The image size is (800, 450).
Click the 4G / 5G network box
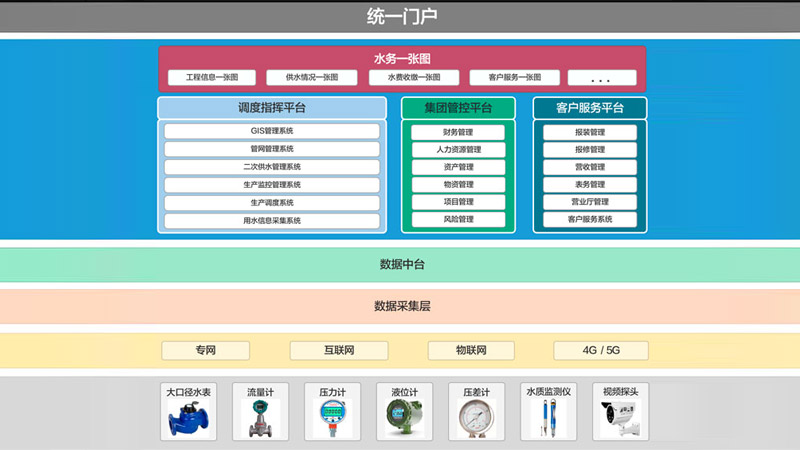[601, 350]
